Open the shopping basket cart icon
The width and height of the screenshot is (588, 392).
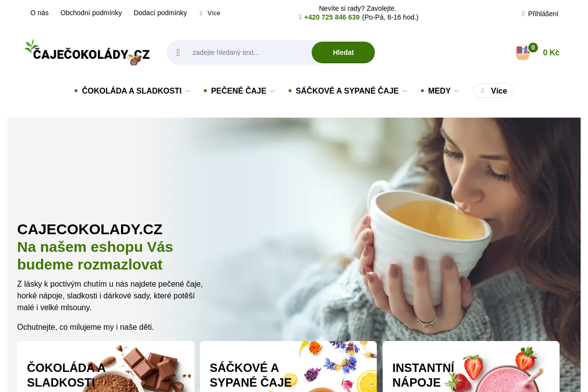[523, 52]
